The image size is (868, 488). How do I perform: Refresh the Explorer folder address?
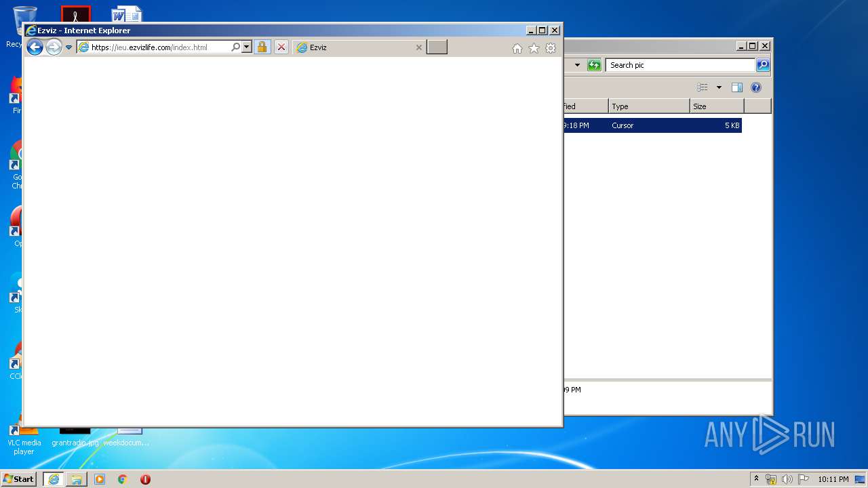point(594,65)
